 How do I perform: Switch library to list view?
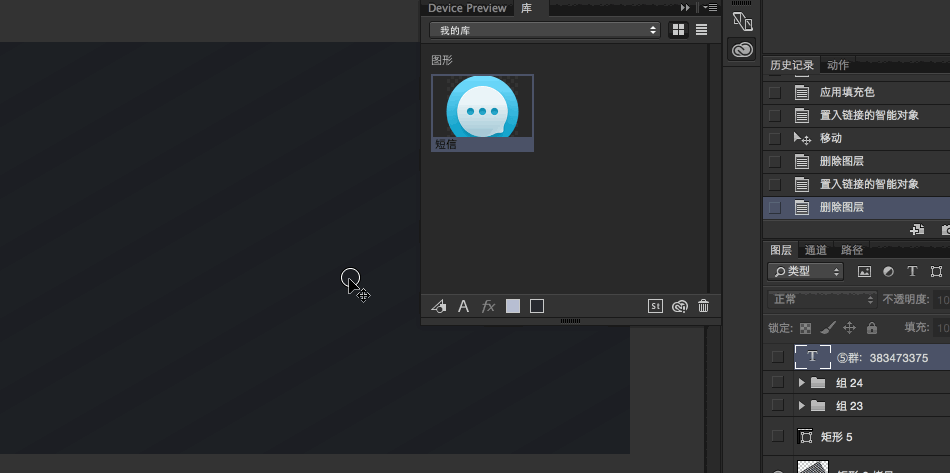[x=702, y=30]
